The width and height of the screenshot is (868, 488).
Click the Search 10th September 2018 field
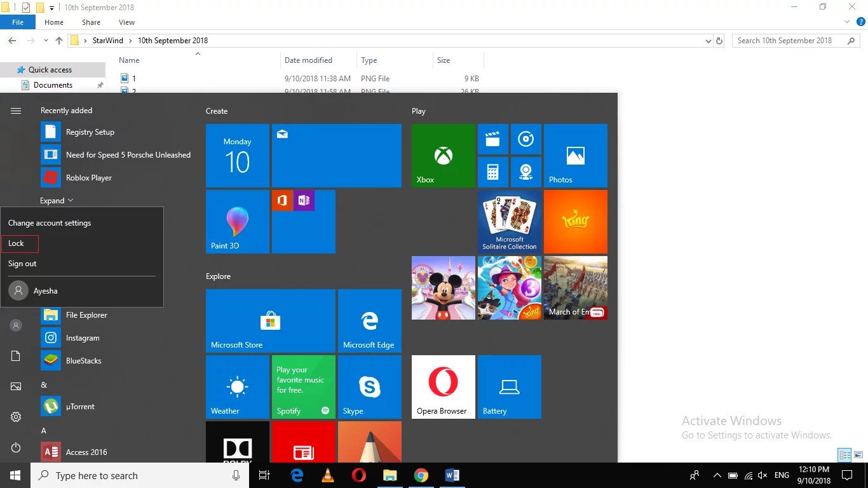[x=796, y=41]
